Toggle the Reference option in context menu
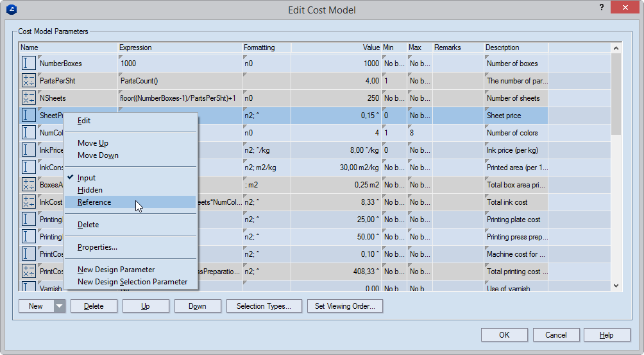The height and width of the screenshot is (355, 644). [94, 202]
